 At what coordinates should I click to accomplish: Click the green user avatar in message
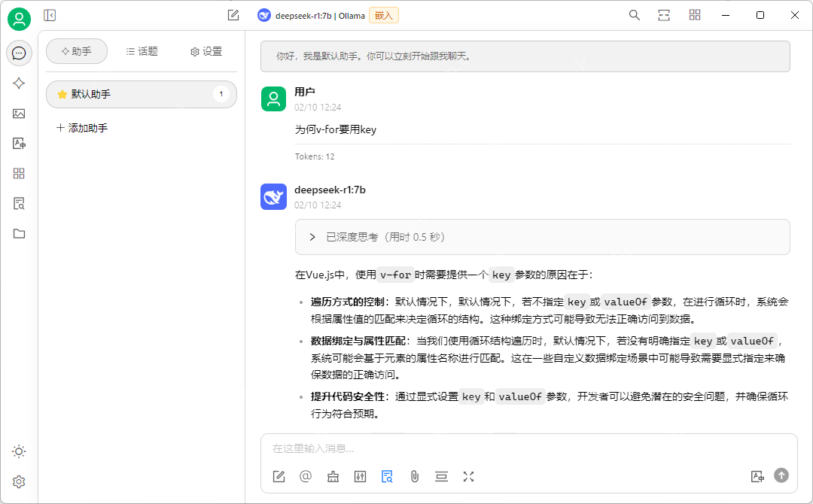(x=273, y=99)
